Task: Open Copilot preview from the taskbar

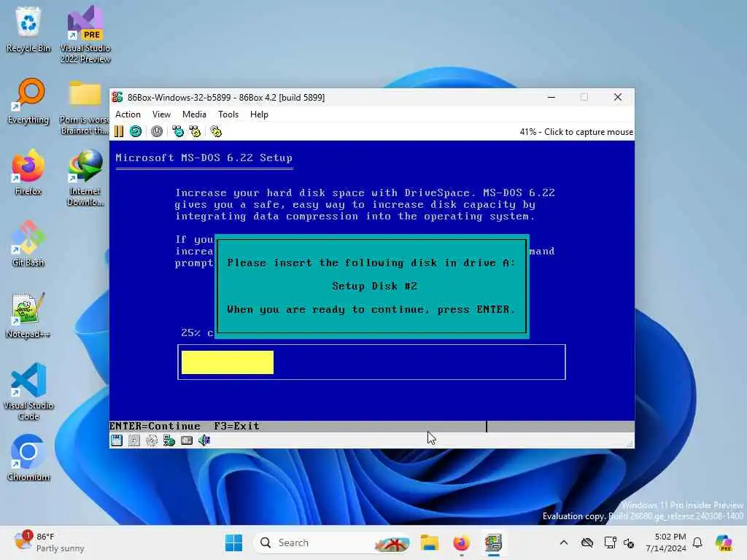Action: pos(724,542)
